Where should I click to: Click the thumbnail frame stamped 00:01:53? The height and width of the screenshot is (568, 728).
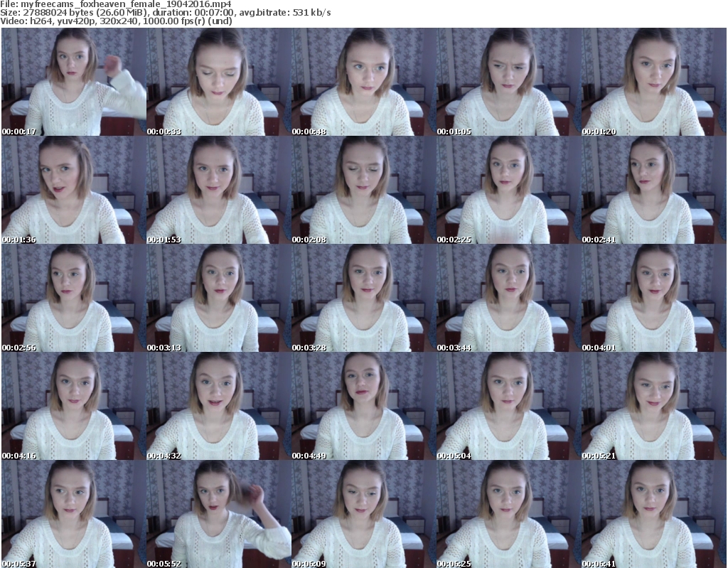tap(219, 190)
